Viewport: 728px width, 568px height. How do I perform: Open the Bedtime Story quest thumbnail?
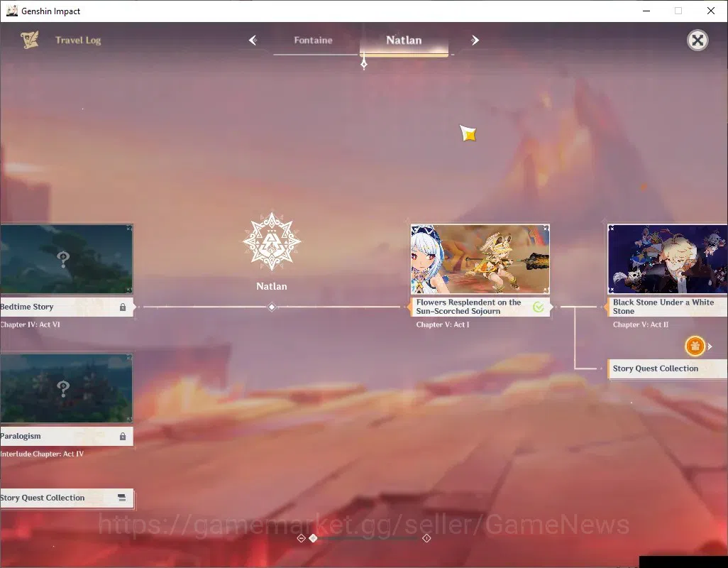(67, 258)
